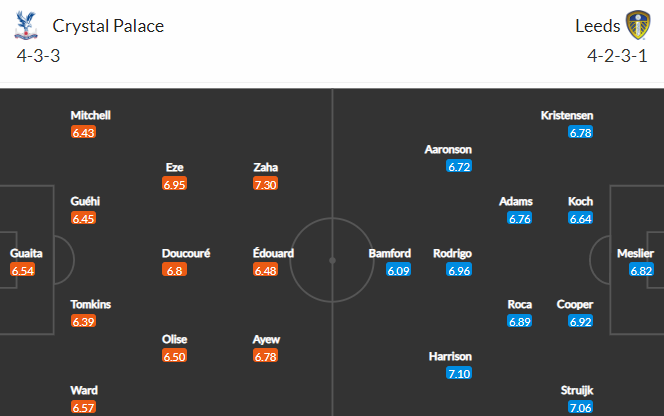Screen dimensions: 664x416
Task: Click Kristensen's 6.78 rating badge
Action: [x=580, y=133]
